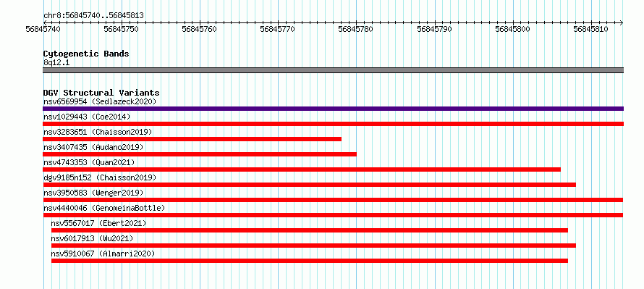Open dgv9185n152 (Chaisson2019) label
The image size is (644, 289).
point(100,177)
